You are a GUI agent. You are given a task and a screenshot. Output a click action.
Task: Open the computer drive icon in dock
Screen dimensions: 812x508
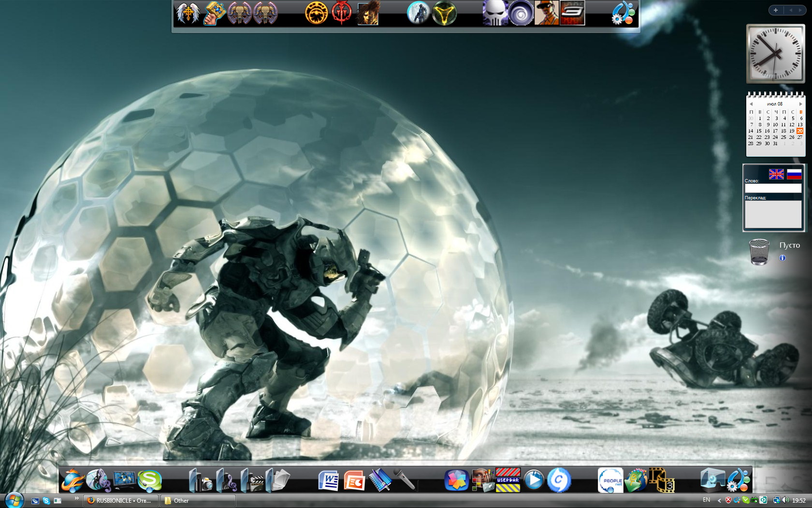(713, 480)
